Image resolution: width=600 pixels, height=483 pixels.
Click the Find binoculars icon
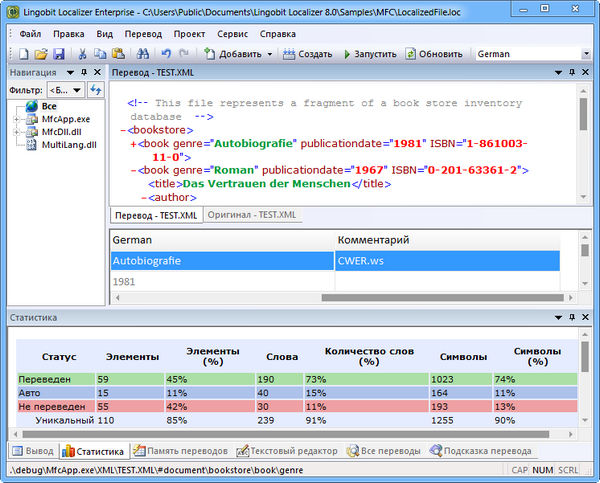click(x=141, y=54)
